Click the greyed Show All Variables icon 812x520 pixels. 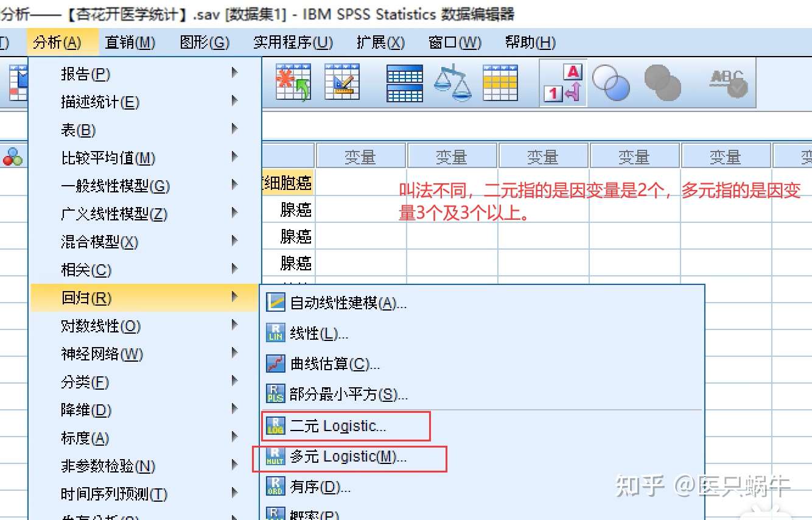pos(662,83)
